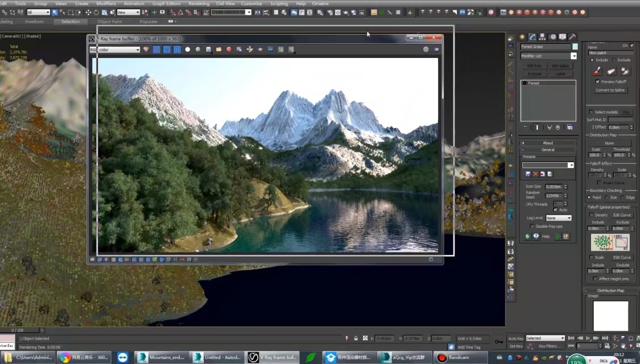
Task: Open the Utilities hammer panel icon
Action: click(573, 37)
